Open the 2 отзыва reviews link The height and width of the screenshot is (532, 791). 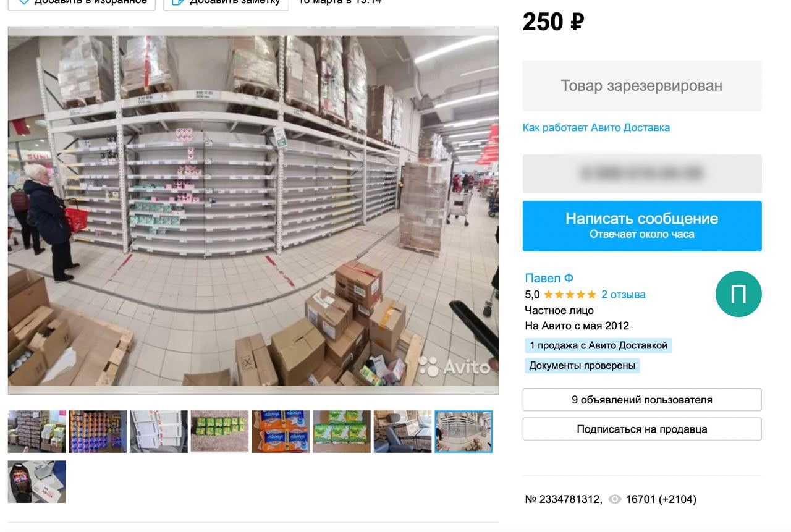pos(624,295)
